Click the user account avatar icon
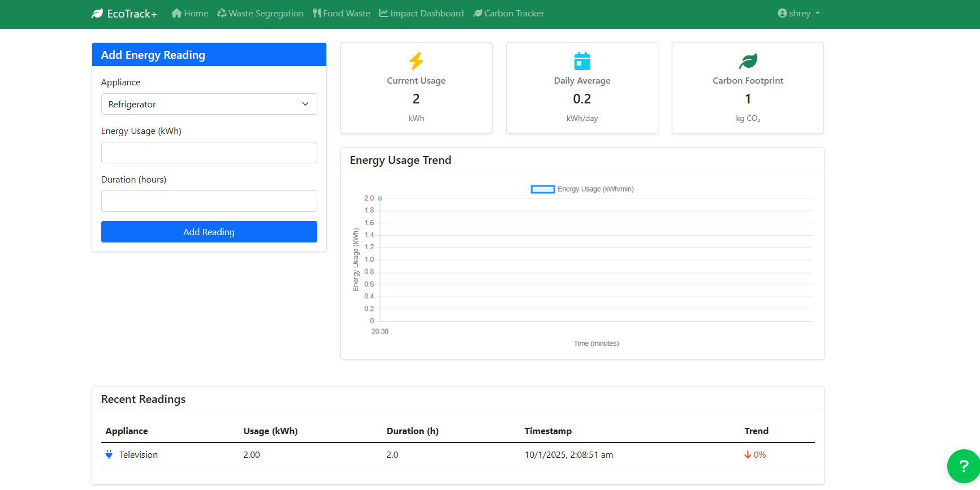The image size is (980, 490). [x=782, y=13]
